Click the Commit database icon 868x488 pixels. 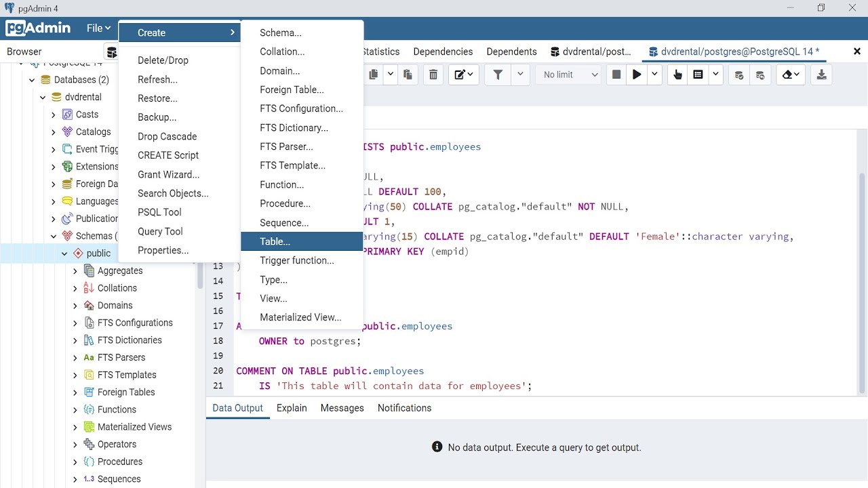[x=739, y=75]
